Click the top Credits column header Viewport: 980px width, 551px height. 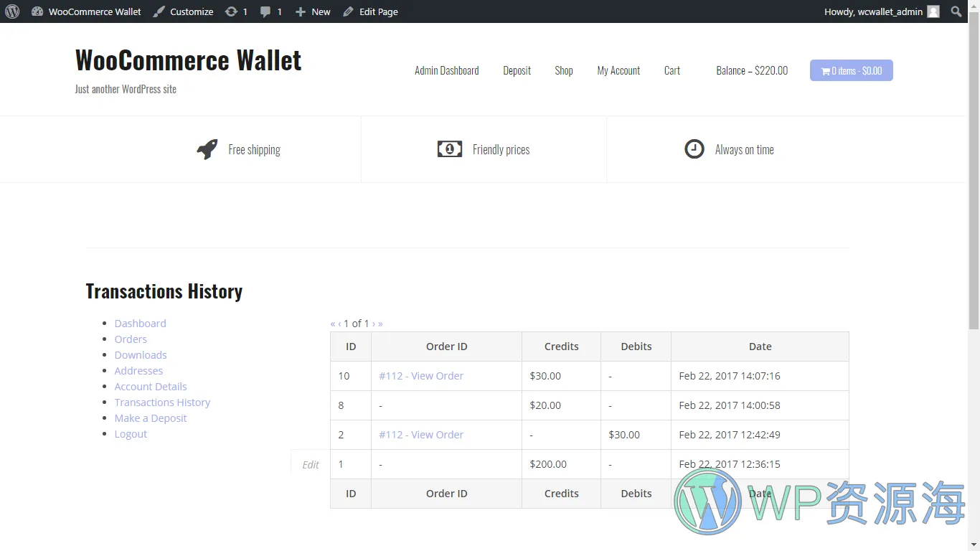pos(561,347)
